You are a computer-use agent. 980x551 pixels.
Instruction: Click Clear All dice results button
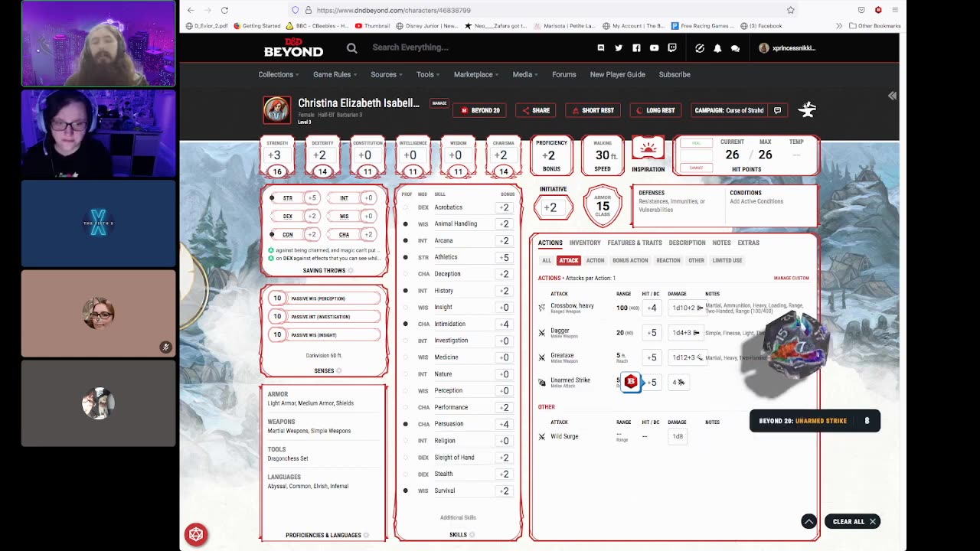point(853,521)
